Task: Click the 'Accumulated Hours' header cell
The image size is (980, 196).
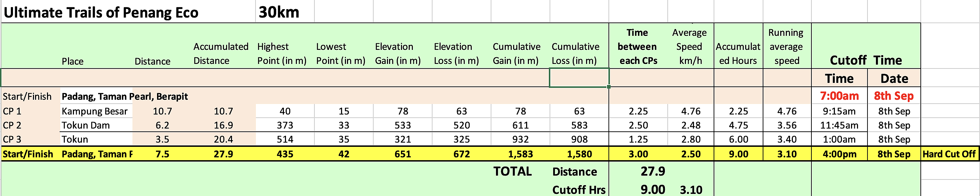Action: [738, 53]
